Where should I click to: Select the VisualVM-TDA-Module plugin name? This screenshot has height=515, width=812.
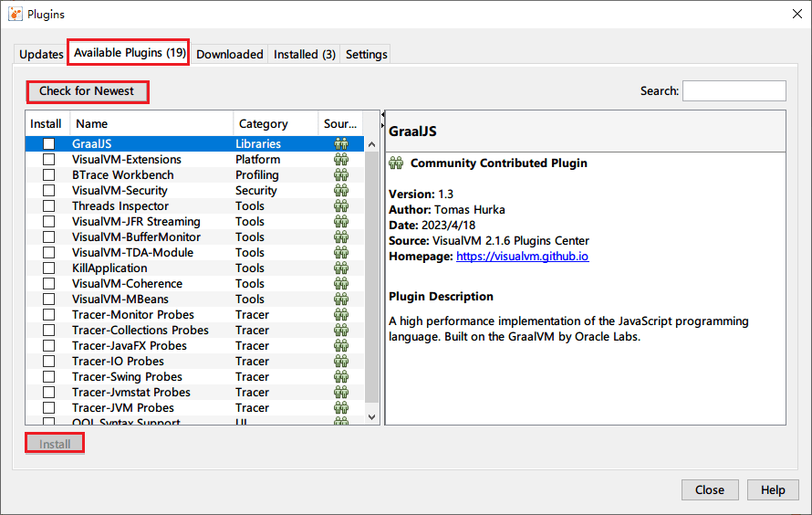[x=132, y=253]
